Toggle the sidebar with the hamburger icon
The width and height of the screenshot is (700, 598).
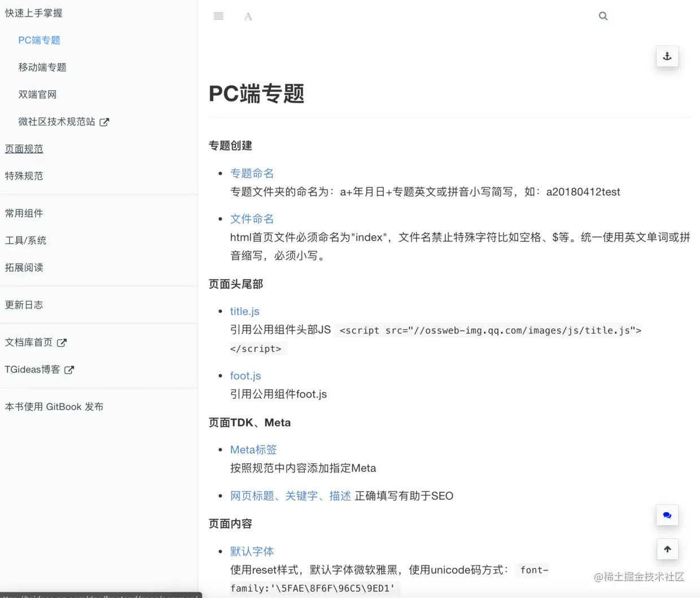(218, 16)
